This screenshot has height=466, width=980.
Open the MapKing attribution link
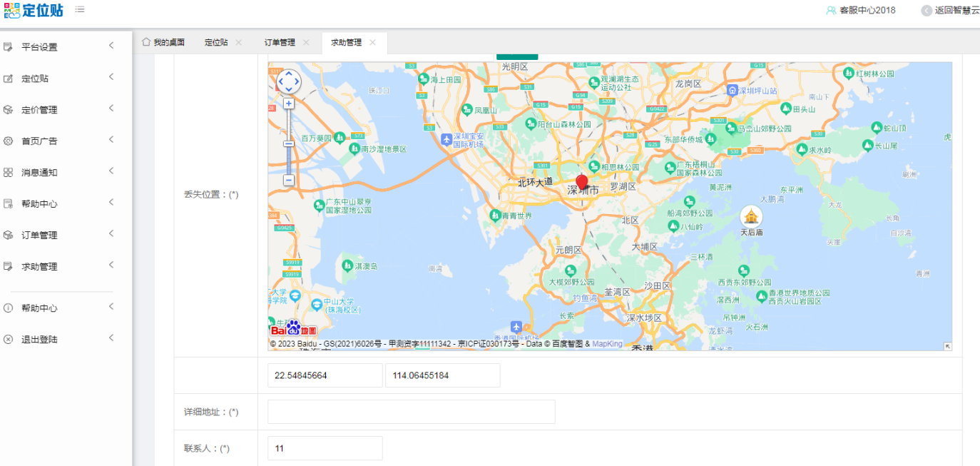[x=607, y=344]
